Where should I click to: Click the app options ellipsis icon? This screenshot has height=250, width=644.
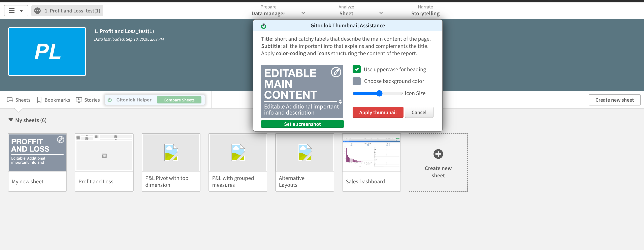[37, 10]
